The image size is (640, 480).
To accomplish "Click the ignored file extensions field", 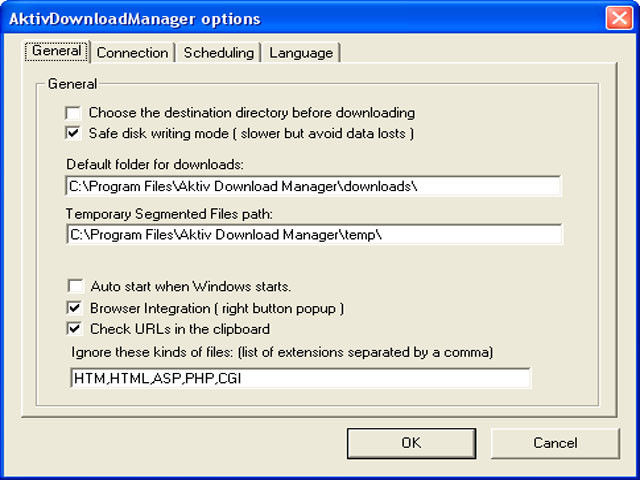I will pos(301,378).
